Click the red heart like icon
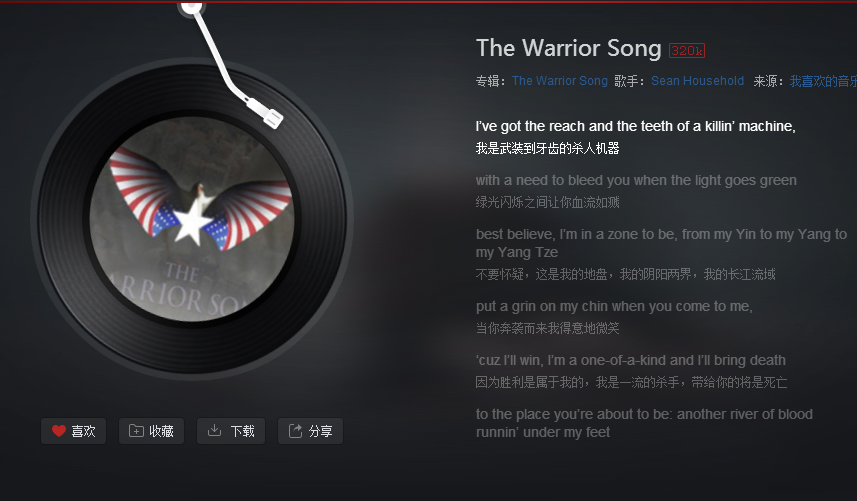857x501 pixels. [x=59, y=431]
